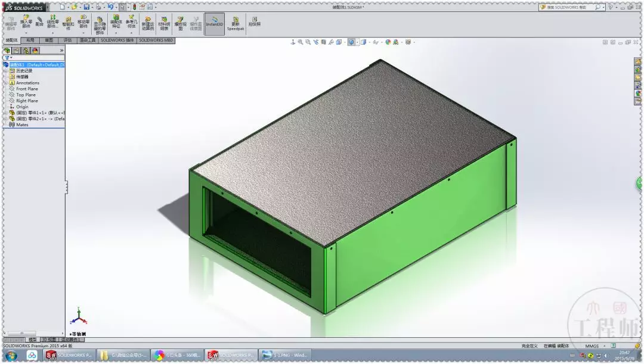
Task: Open Move Component dropdown arrow
Action: (83, 32)
